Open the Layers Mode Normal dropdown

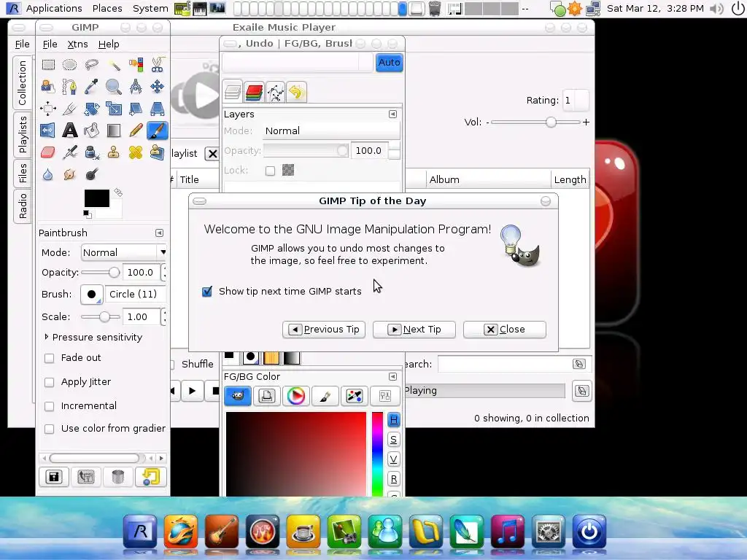click(331, 131)
